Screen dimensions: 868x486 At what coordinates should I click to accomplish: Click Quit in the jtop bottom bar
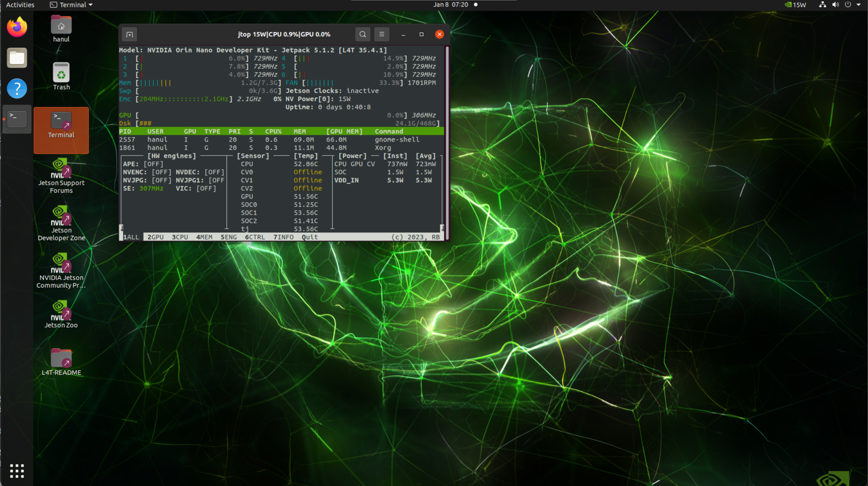point(310,237)
